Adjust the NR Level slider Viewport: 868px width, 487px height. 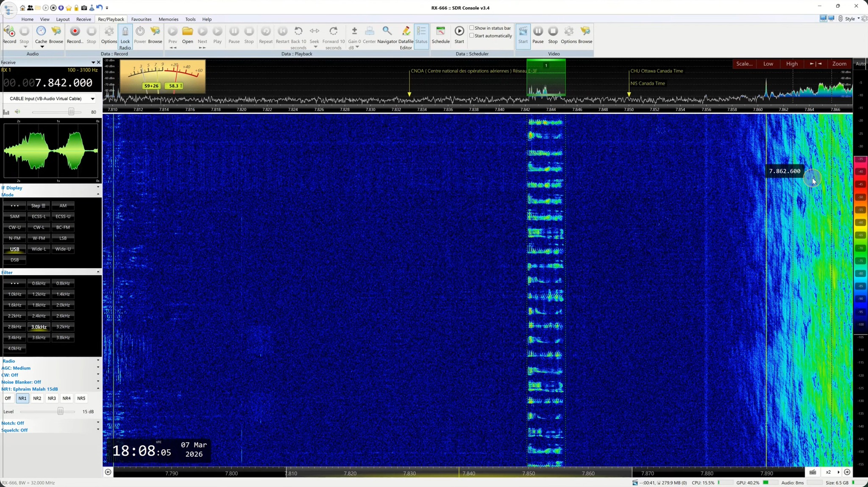pyautogui.click(x=60, y=411)
